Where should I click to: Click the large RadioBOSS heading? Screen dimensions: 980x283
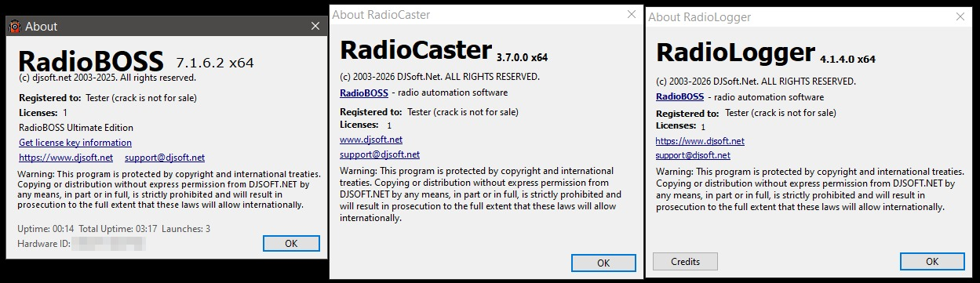click(90, 61)
